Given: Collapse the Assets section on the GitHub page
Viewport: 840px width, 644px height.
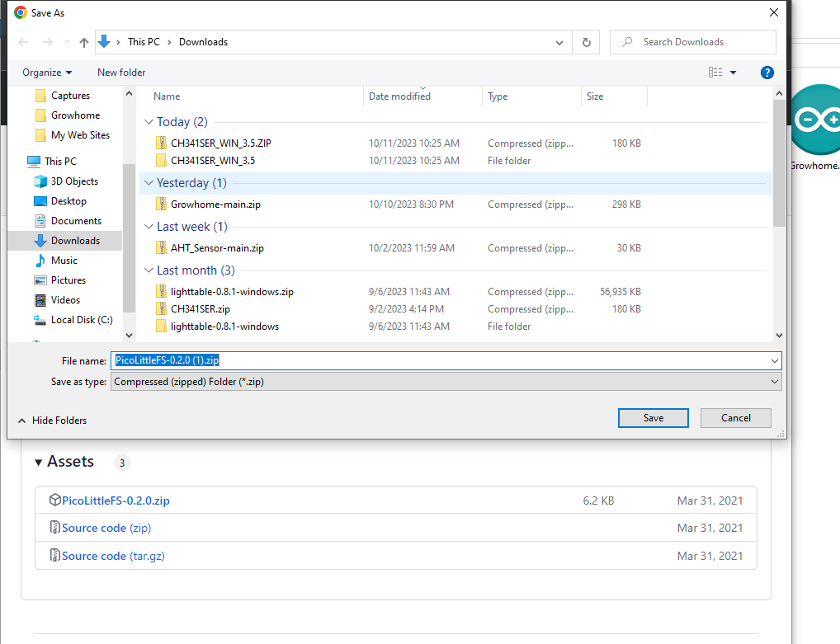Looking at the screenshot, I should (x=39, y=463).
